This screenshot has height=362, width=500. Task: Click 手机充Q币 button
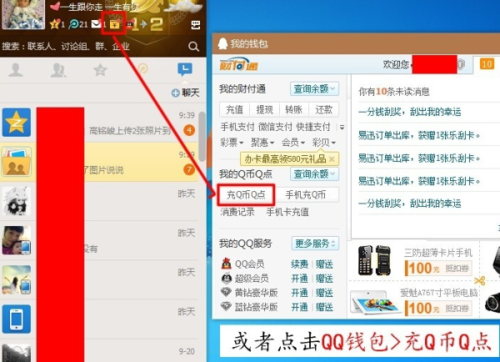tap(306, 195)
